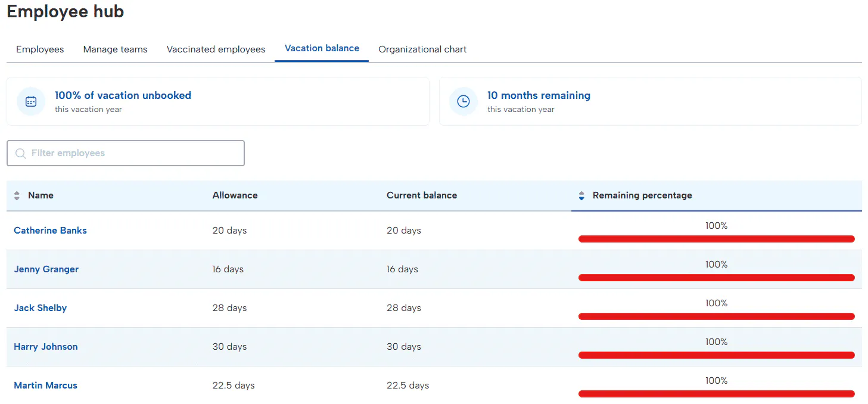Image resolution: width=868 pixels, height=404 pixels.
Task: Switch to Manage teams tab
Action: pyautogui.click(x=115, y=49)
